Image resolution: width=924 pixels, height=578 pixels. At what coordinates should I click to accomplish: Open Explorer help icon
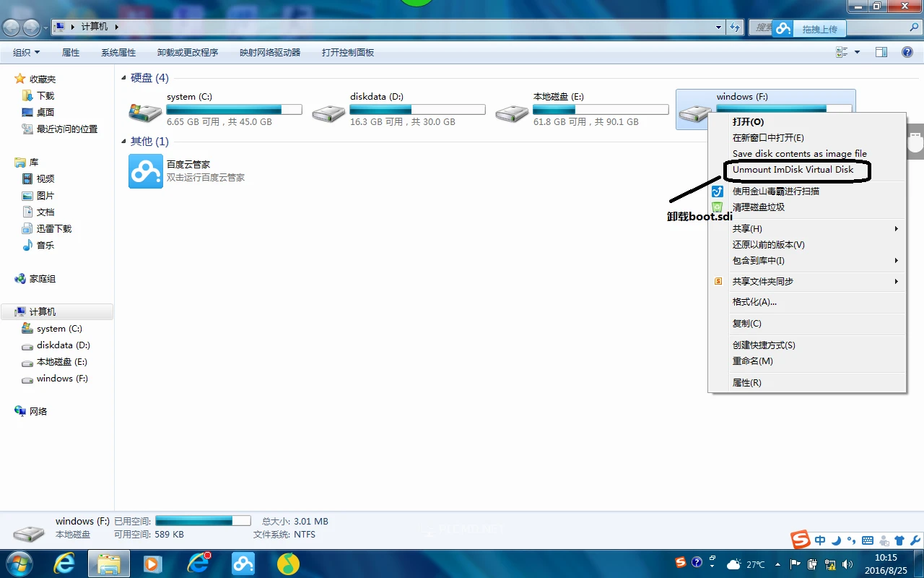click(907, 52)
